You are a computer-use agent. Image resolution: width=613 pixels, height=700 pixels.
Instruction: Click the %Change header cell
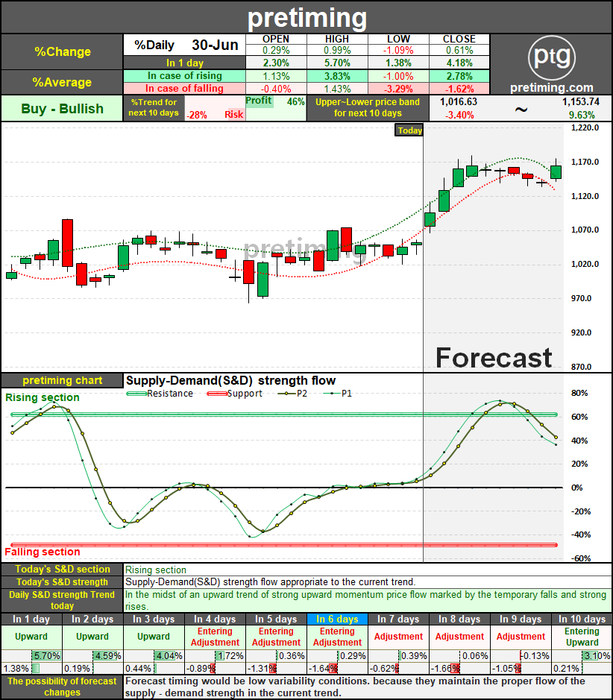62,51
